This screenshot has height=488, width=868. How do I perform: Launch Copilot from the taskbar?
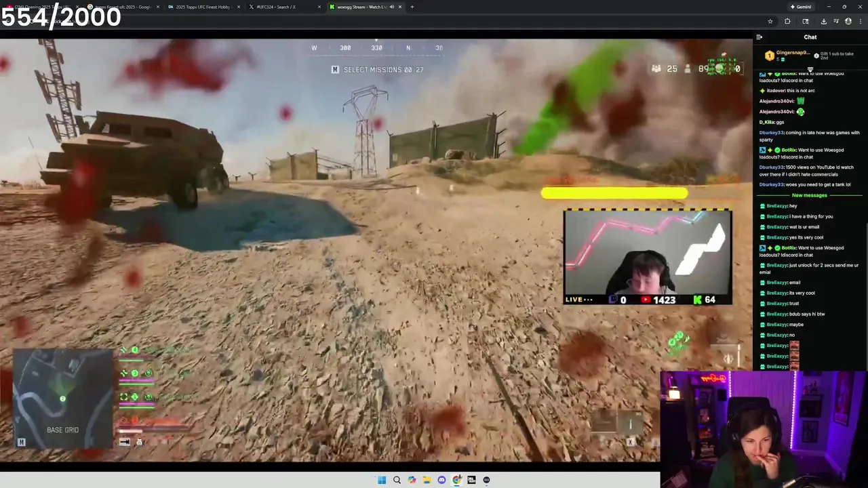point(412,480)
